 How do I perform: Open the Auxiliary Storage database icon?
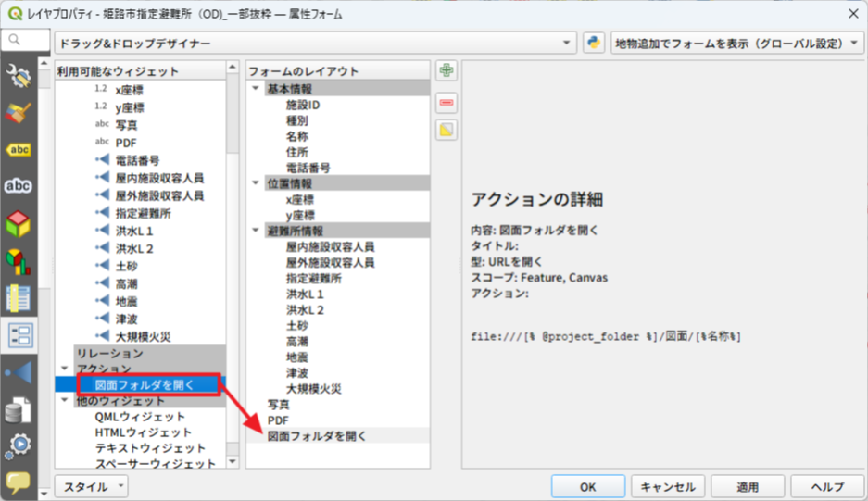click(x=19, y=410)
